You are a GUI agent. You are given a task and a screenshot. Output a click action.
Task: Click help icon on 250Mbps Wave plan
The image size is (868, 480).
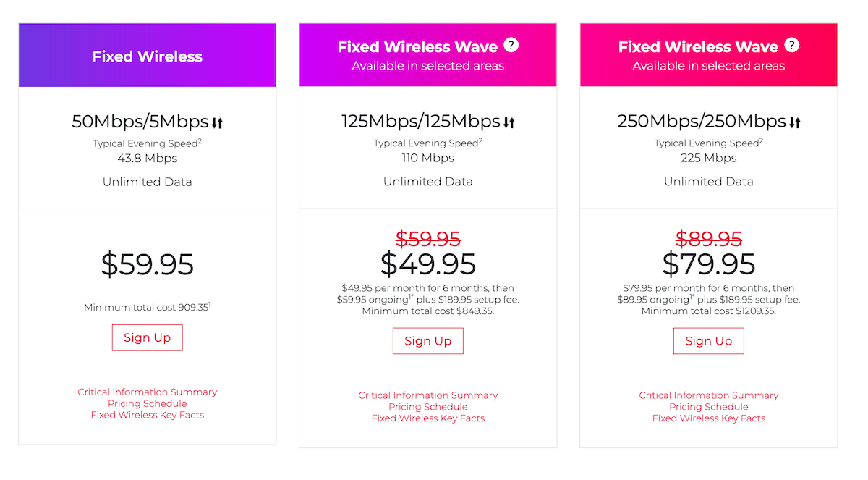792,46
